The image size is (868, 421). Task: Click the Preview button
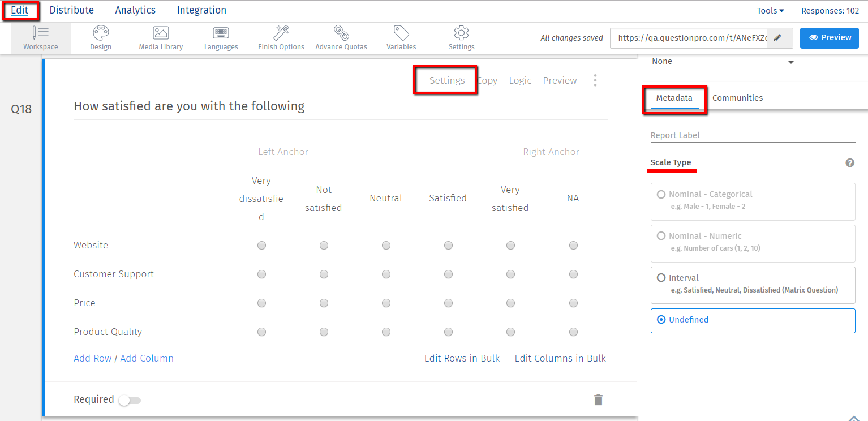pos(829,38)
